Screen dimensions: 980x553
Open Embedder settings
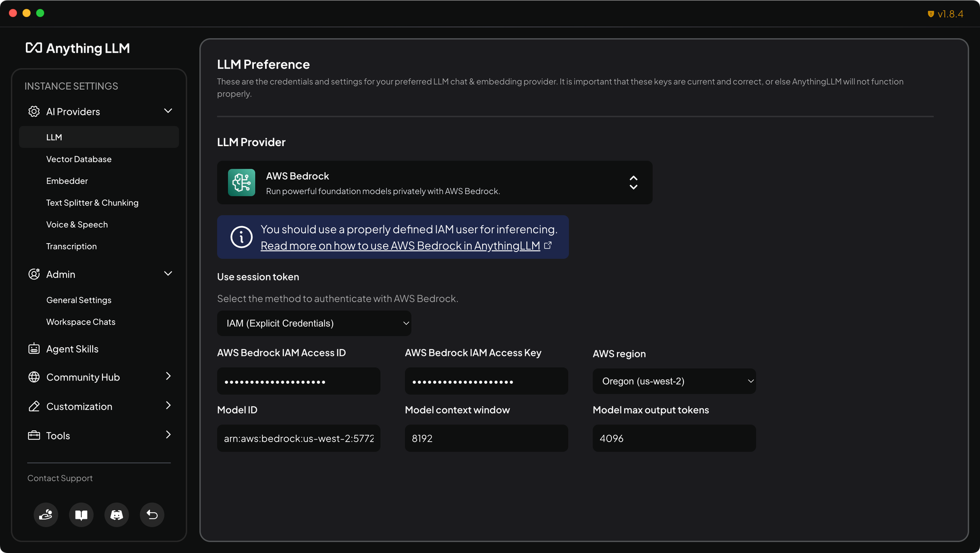pyautogui.click(x=67, y=181)
